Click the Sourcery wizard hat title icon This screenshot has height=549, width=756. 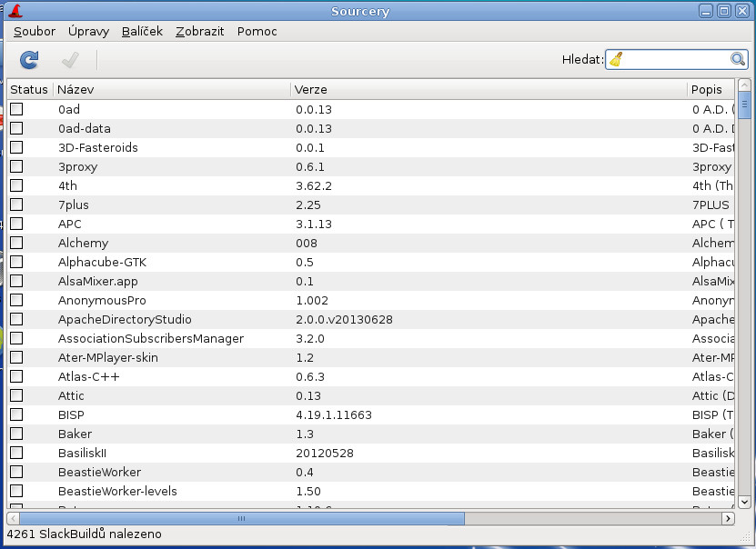coord(15,11)
